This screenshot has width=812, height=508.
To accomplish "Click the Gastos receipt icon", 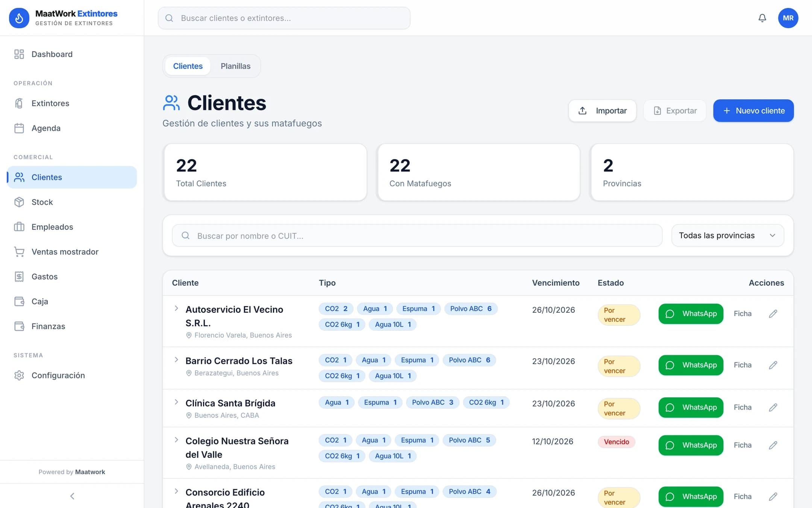I will tap(19, 277).
